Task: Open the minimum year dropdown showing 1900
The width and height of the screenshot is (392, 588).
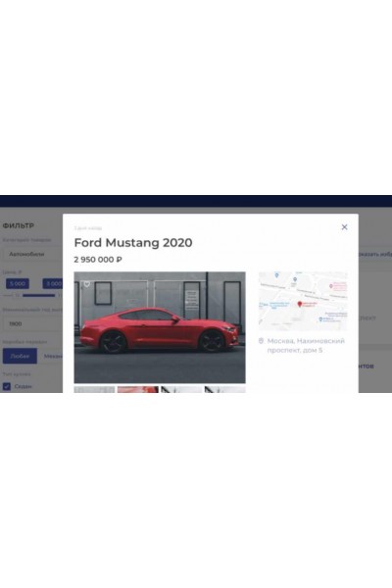Action: pos(32,323)
